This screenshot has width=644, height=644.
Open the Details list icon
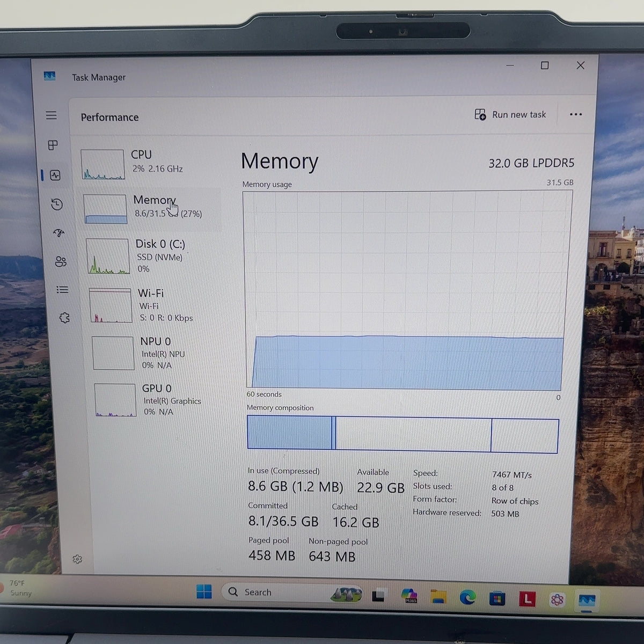coord(62,290)
